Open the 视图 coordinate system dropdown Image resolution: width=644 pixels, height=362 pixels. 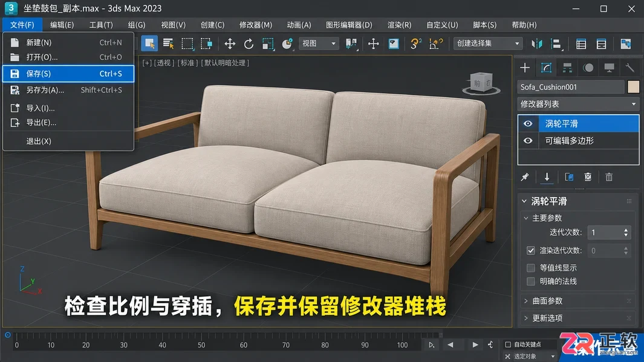319,44
